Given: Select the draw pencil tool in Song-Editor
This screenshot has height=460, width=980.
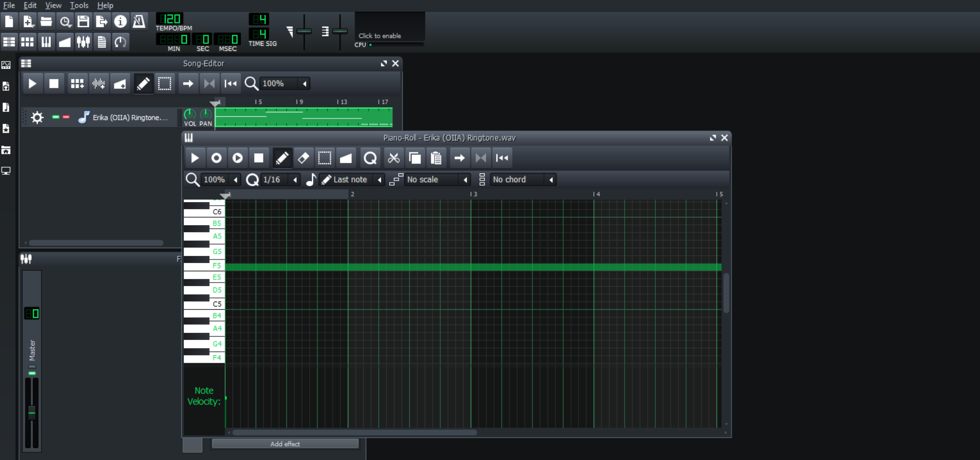Looking at the screenshot, I should [143, 84].
